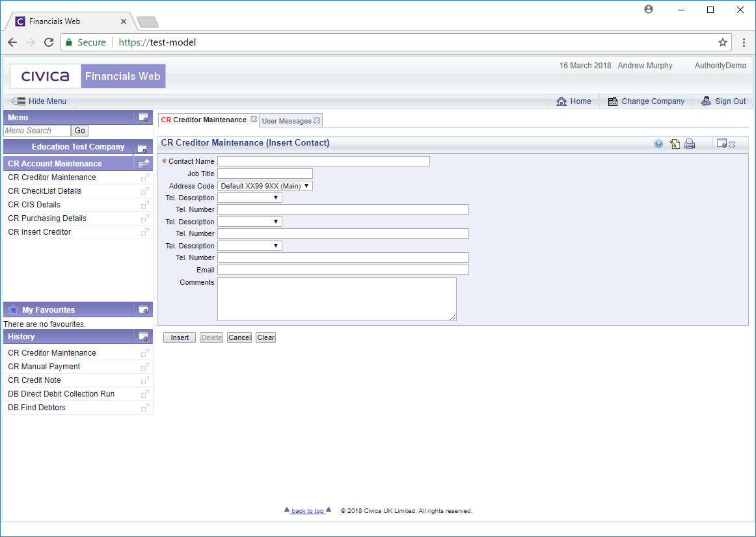This screenshot has width=756, height=537.
Task: Go to Home from top bar
Action: click(573, 101)
